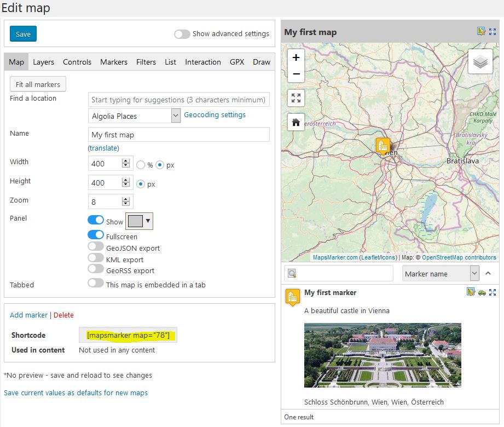Click the edit map icon in panel header
This screenshot has width=504, height=427.
pos(481,31)
